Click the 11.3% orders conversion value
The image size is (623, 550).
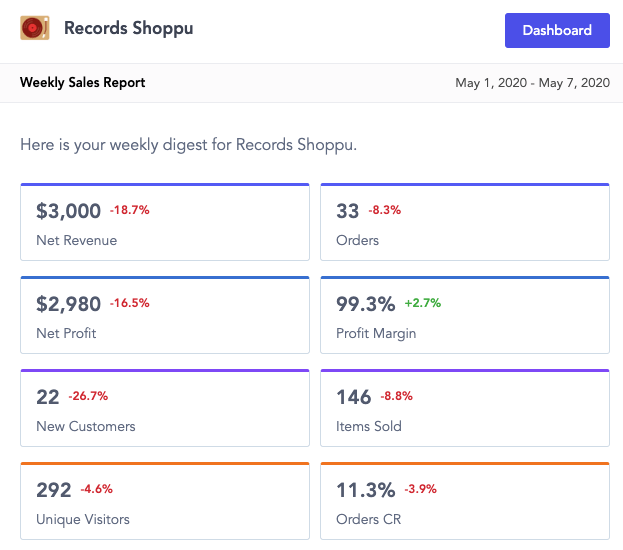tap(366, 490)
